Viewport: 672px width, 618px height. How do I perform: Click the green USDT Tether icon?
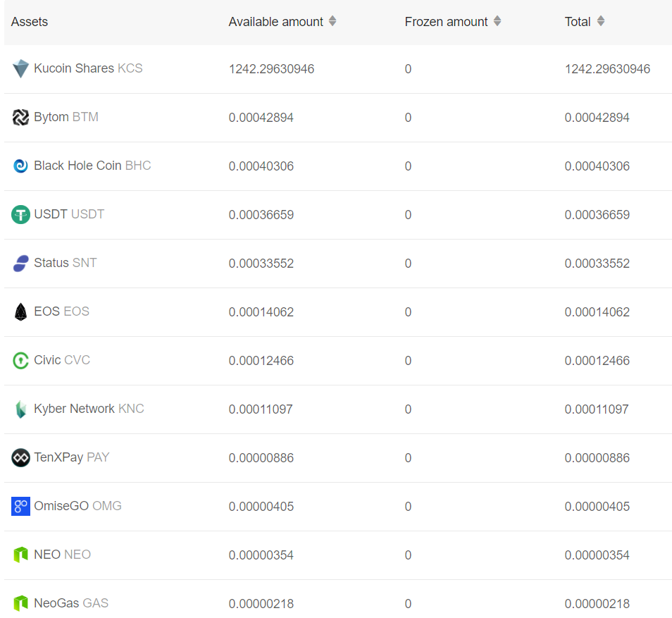[x=20, y=214]
